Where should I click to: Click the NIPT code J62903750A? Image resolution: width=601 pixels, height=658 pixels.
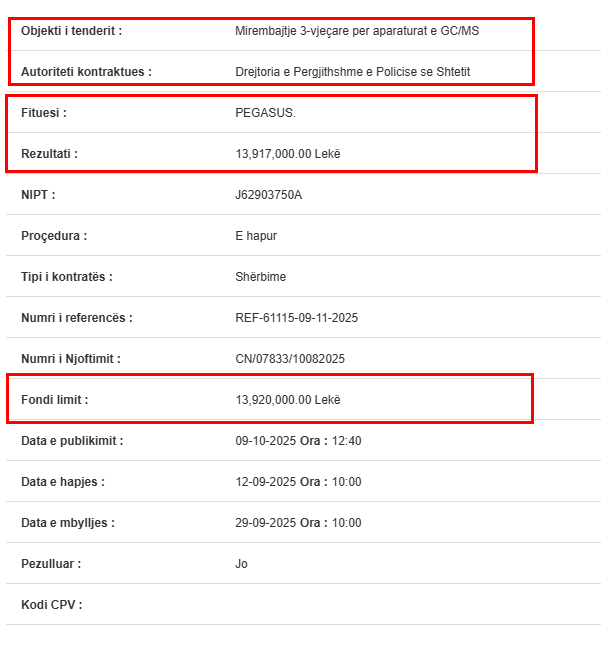268,195
